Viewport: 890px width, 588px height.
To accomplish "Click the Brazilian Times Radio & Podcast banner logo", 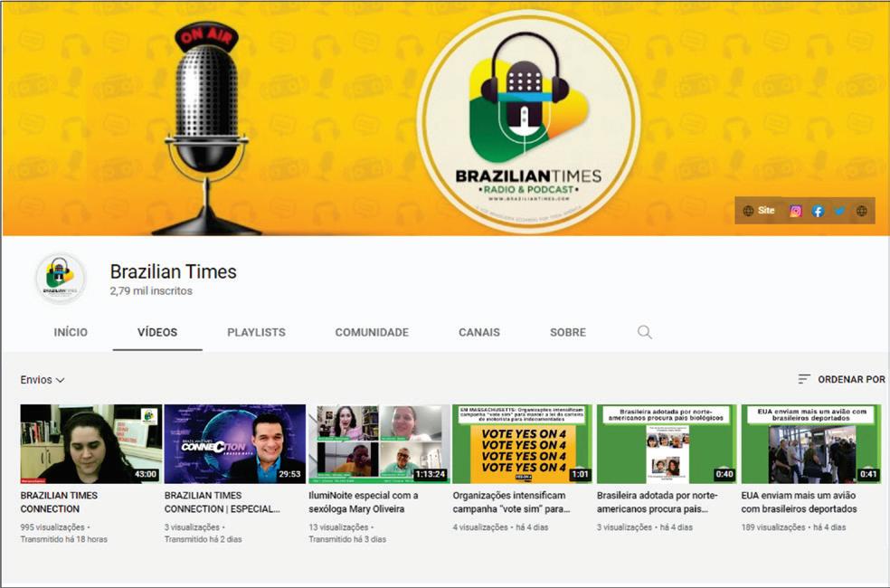I will coord(528,121).
